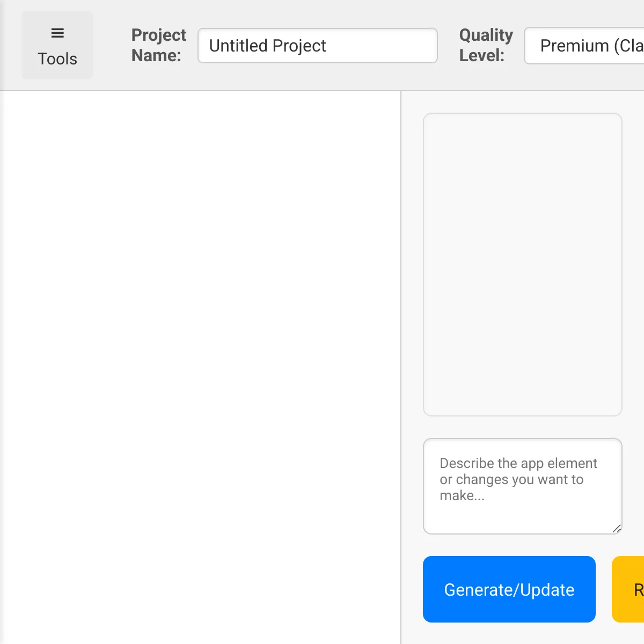644x644 pixels.
Task: Click the bottom of the preview canvas
Action: click(x=201, y=628)
